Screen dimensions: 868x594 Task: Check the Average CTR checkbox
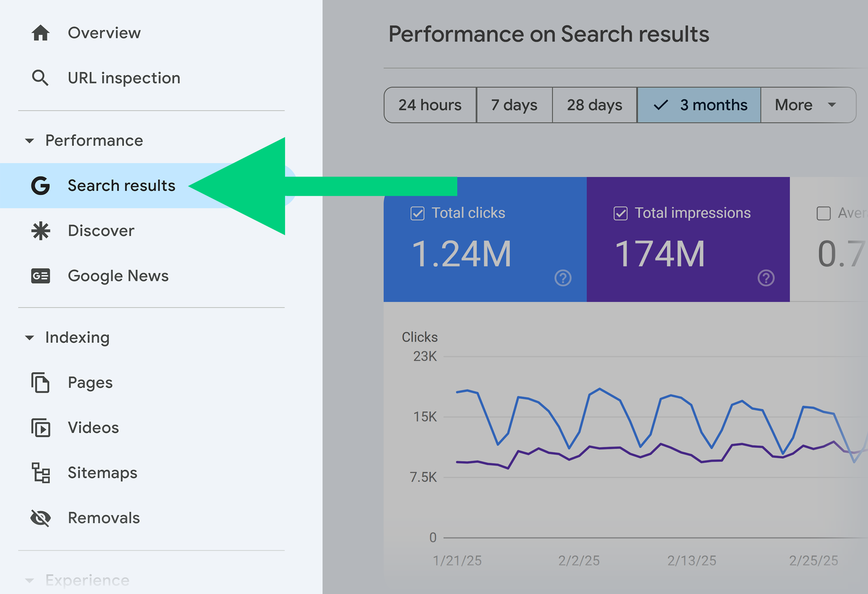824,214
